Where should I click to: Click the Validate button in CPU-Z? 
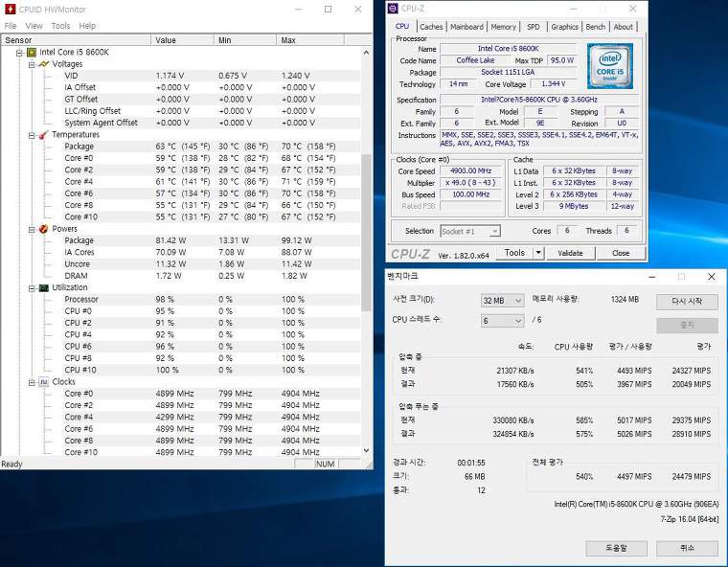point(570,253)
